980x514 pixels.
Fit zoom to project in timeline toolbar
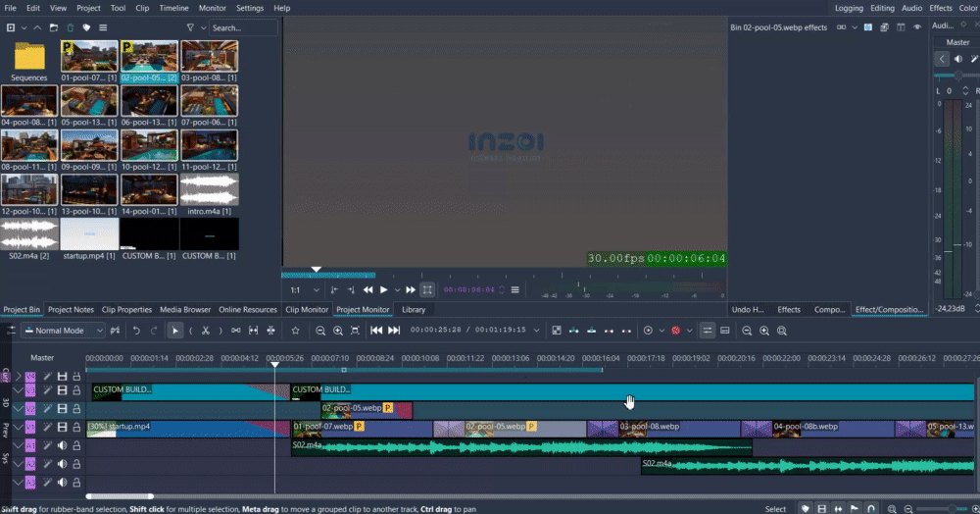click(355, 331)
